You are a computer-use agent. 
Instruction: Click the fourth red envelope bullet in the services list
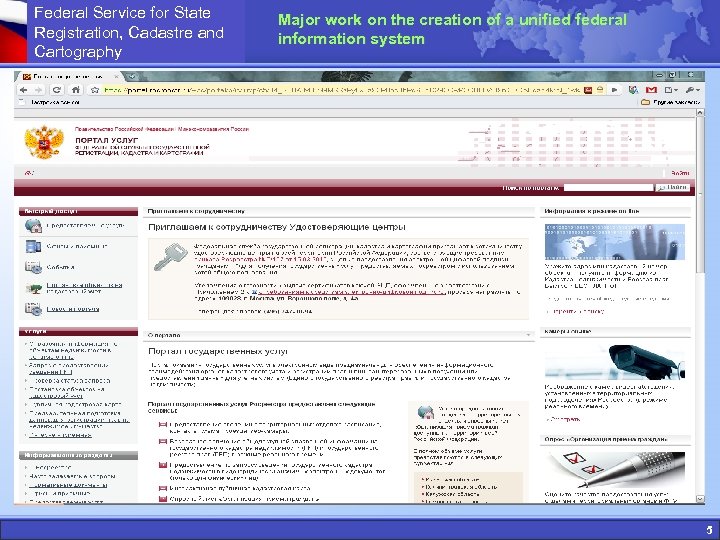(x=163, y=489)
